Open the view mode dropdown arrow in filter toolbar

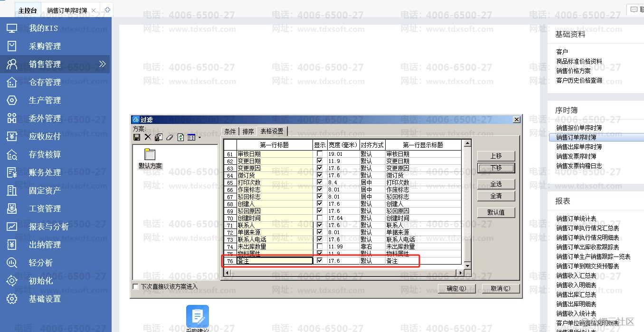[199, 138]
